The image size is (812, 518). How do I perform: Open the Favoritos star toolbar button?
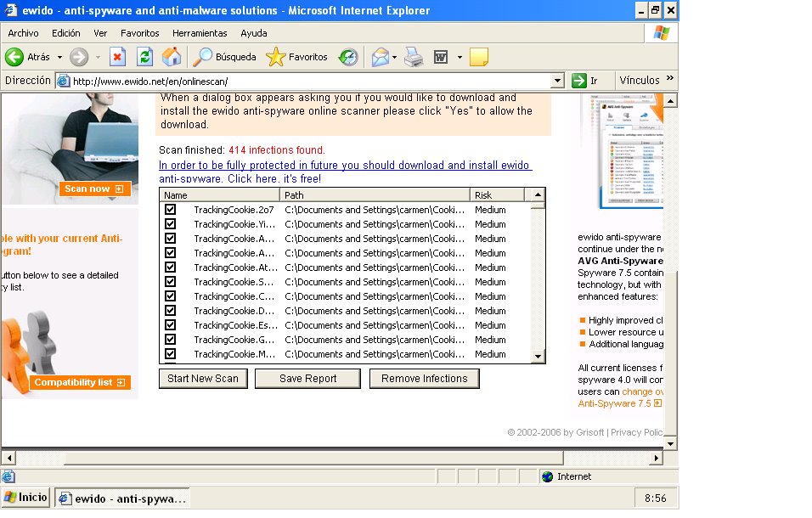pos(296,57)
